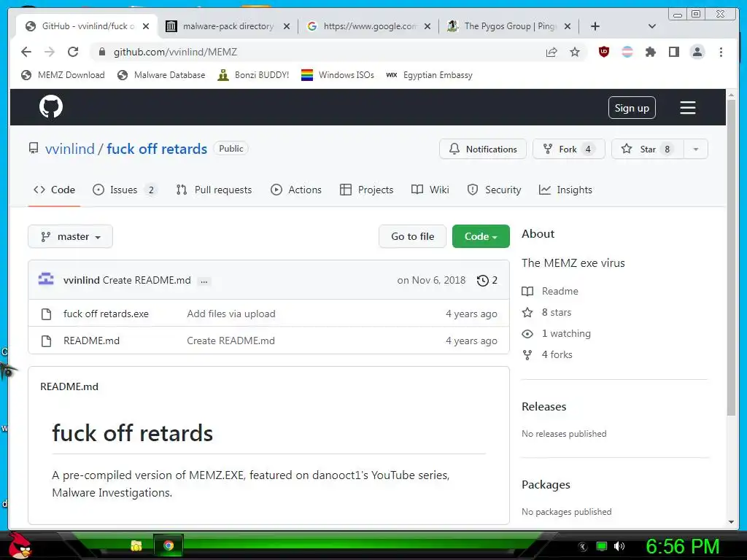The image size is (747, 560).
Task: View the Insights tab
Action: (x=565, y=190)
